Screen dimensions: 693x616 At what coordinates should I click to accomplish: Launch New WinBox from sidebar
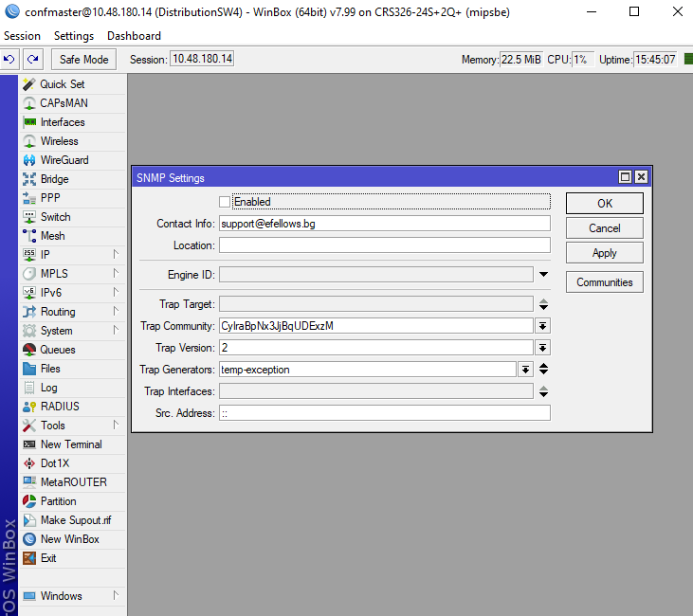70,539
